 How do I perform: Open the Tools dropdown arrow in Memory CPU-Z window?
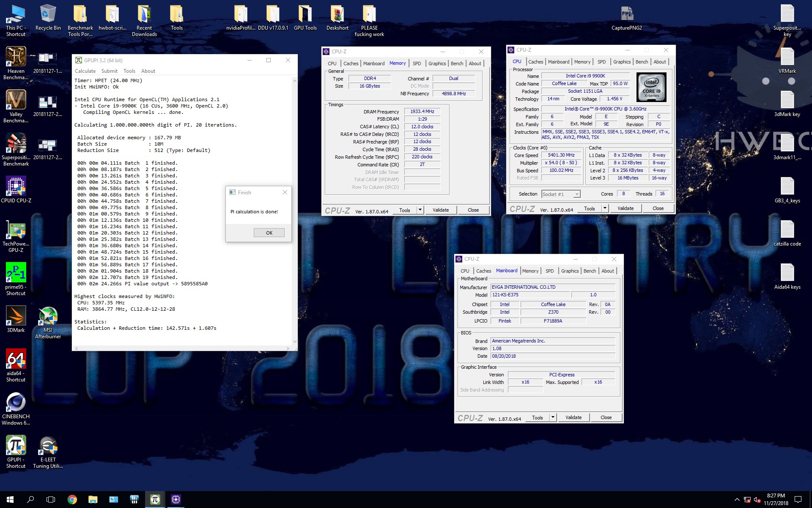[420, 210]
